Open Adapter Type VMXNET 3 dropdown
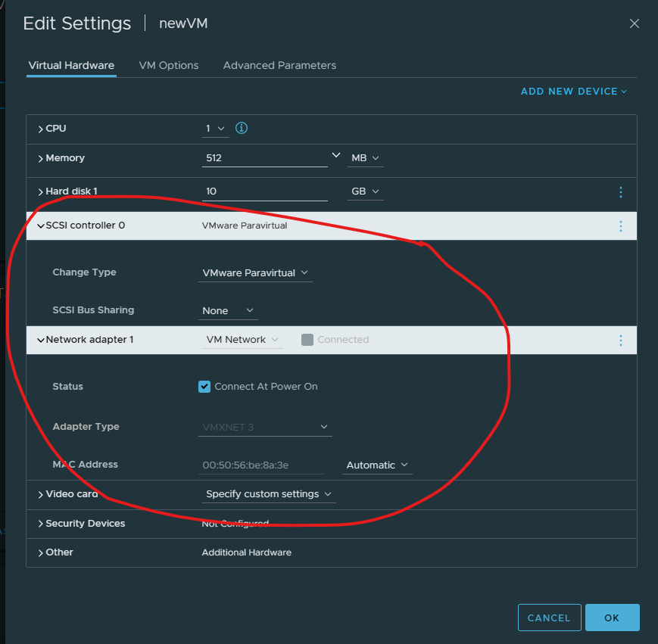The image size is (658, 644). [x=265, y=428]
